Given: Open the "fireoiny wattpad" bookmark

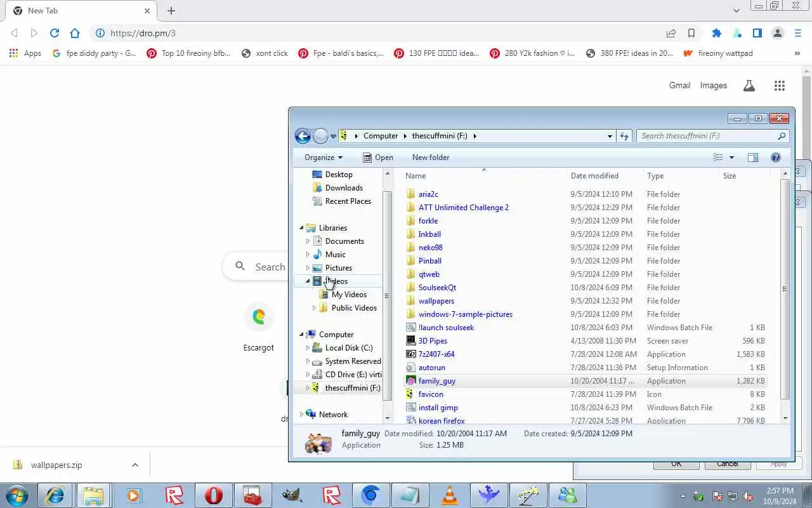Looking at the screenshot, I should click(718, 53).
